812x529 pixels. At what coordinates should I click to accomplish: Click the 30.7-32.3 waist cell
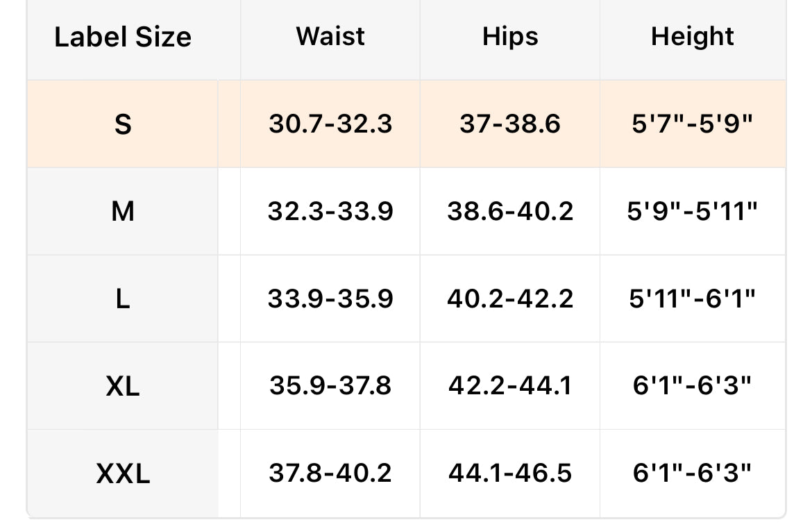(330, 124)
